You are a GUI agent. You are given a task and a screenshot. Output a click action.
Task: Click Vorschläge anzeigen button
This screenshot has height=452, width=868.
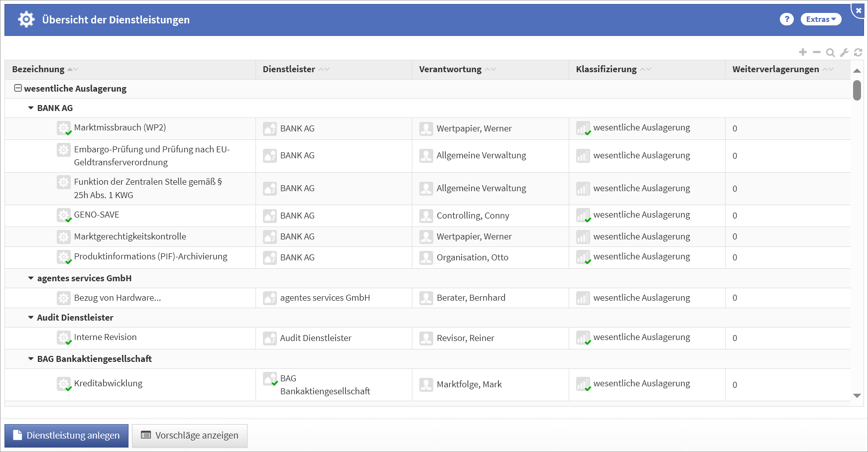pyautogui.click(x=190, y=436)
